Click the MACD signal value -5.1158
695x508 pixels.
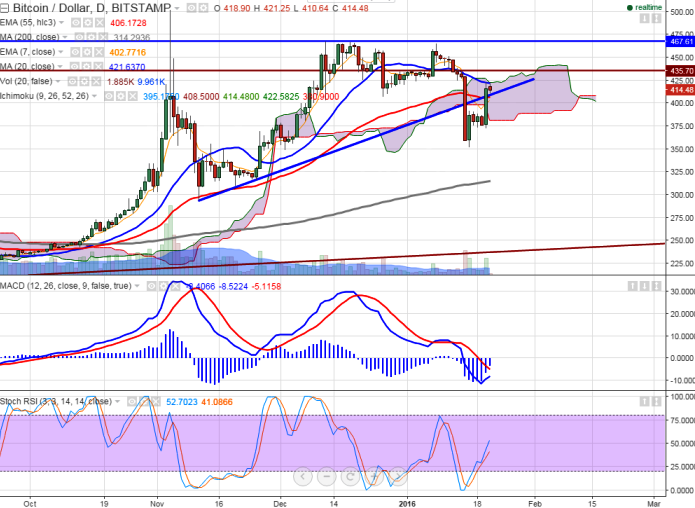point(266,286)
